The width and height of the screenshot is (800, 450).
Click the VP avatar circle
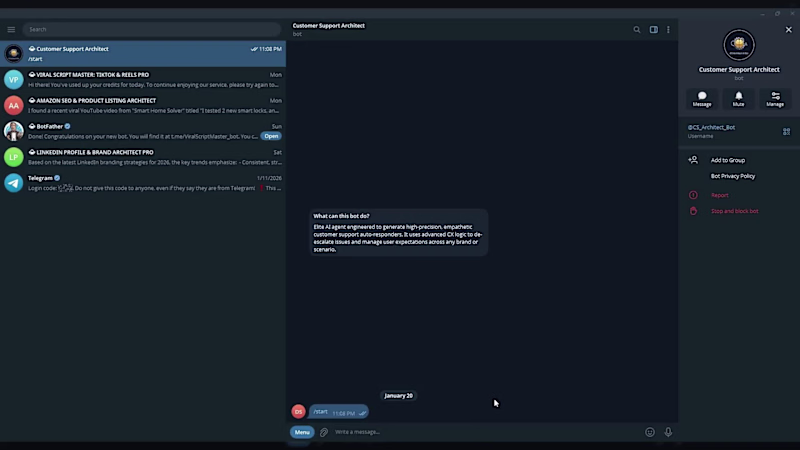pyautogui.click(x=14, y=80)
